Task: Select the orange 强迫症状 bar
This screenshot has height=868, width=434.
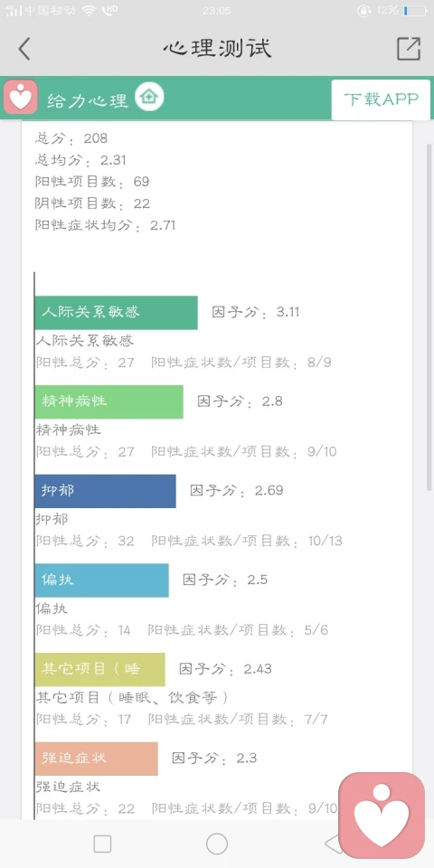Action: (97, 759)
